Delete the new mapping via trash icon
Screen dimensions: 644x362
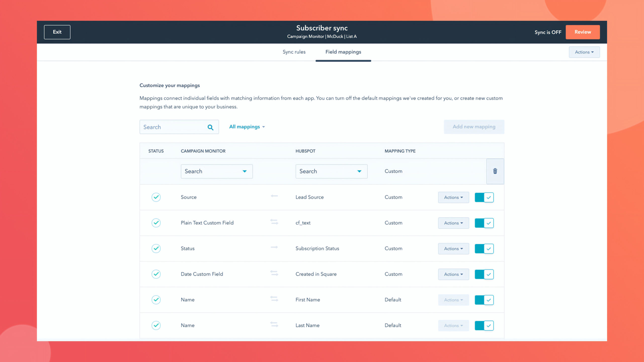pyautogui.click(x=495, y=171)
